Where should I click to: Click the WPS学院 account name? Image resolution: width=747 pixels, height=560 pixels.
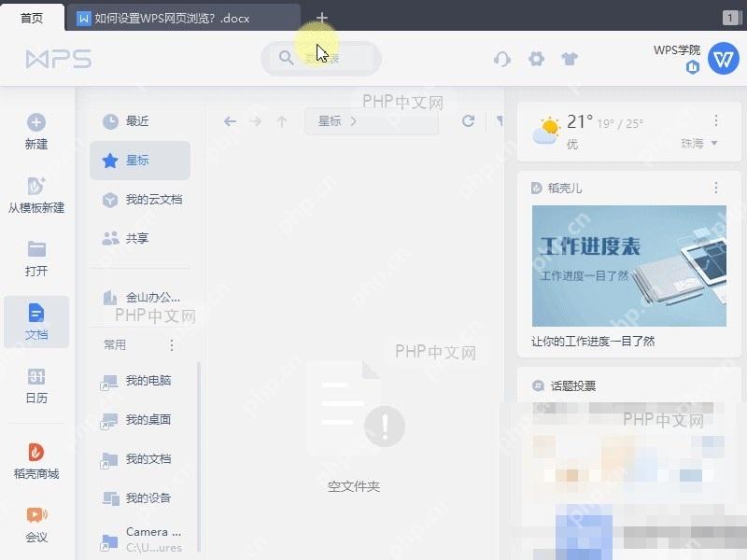coord(676,50)
